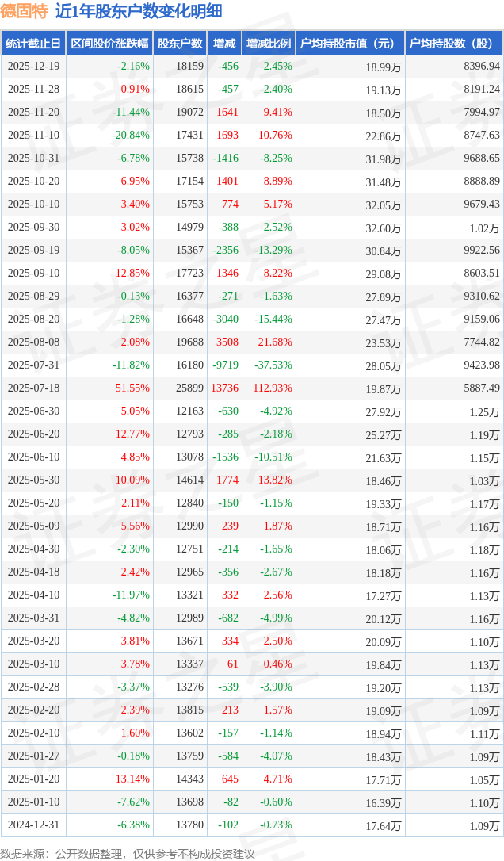Click the 32.60万 average holding value cell
Viewport: 504px width, 861px height.
(x=384, y=228)
